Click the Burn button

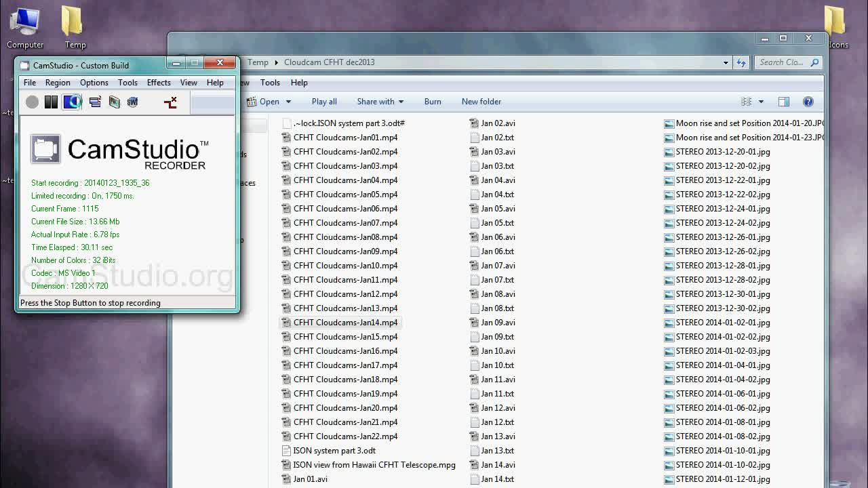pyautogui.click(x=433, y=102)
